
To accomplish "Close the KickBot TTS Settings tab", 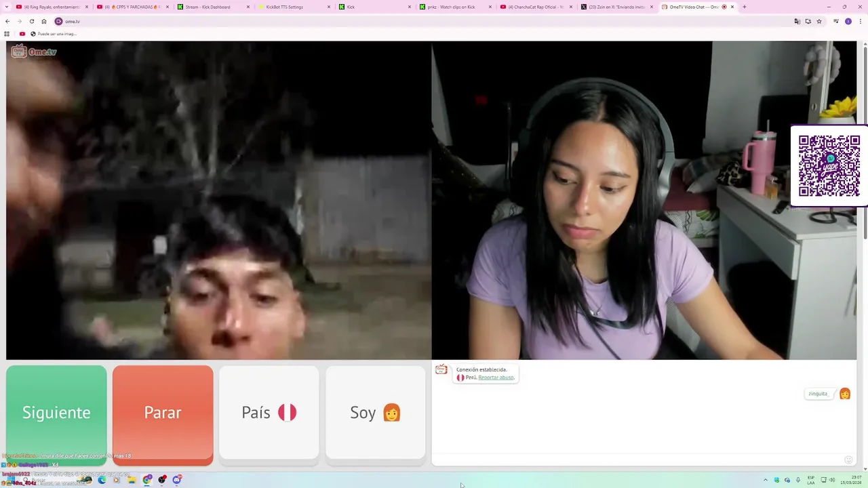I will (329, 7).
